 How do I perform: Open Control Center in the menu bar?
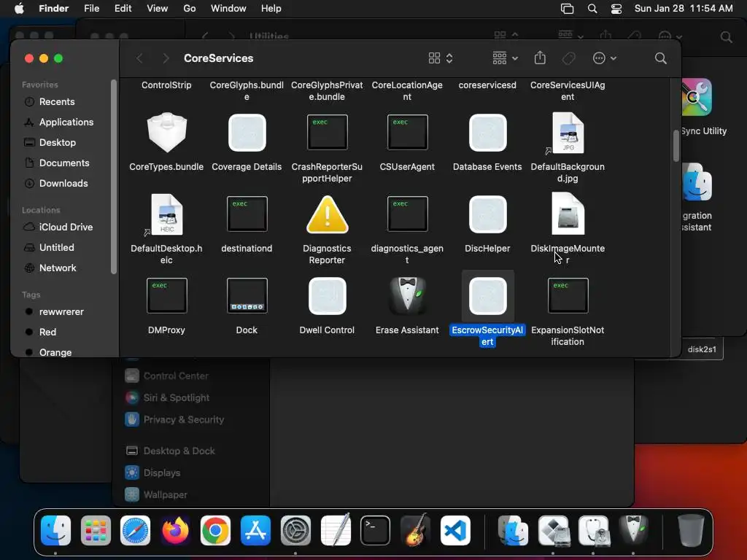point(616,9)
